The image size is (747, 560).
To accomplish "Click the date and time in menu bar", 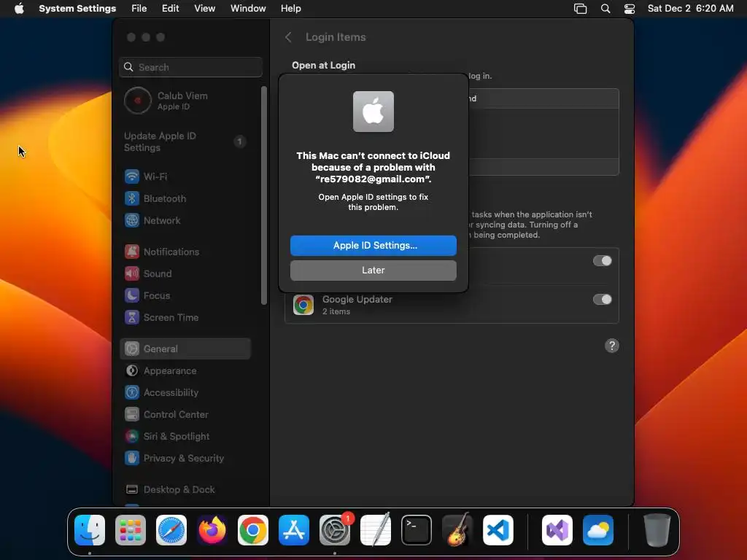I will point(690,9).
